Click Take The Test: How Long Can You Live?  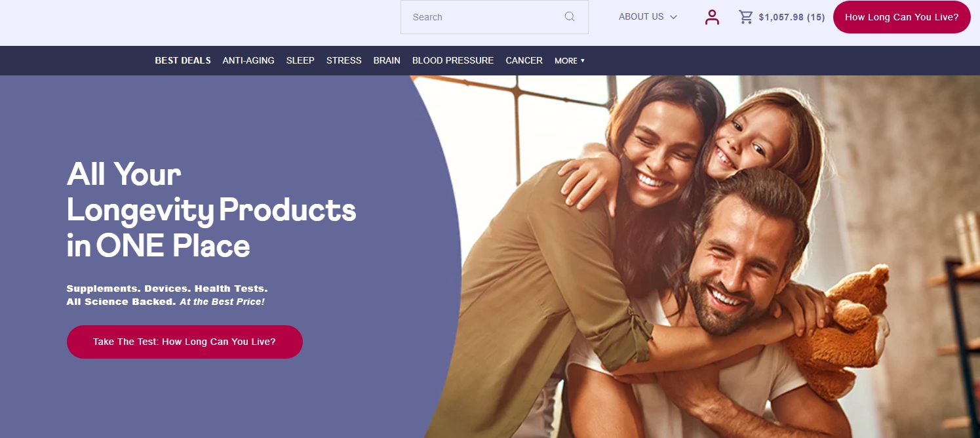point(185,342)
